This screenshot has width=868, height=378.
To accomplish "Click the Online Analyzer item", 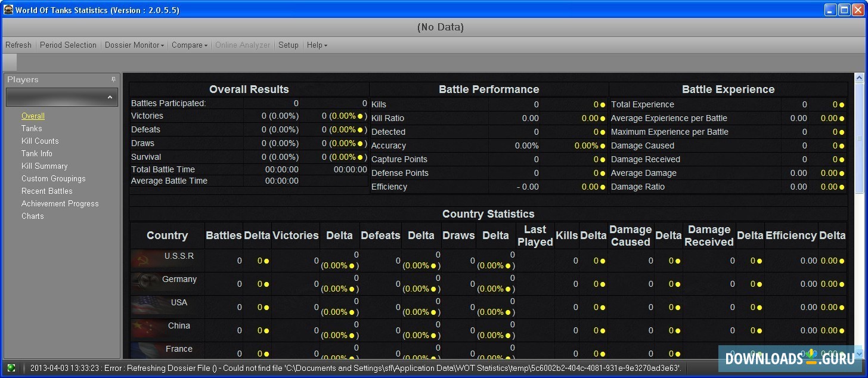I will coord(243,45).
